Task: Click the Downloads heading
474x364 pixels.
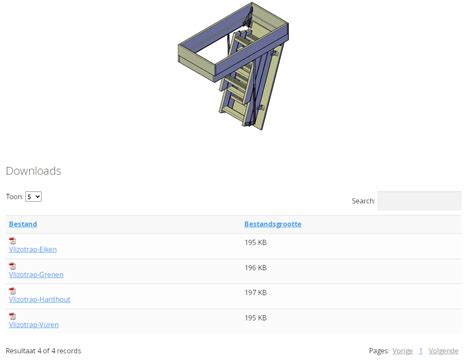Action: point(33,171)
